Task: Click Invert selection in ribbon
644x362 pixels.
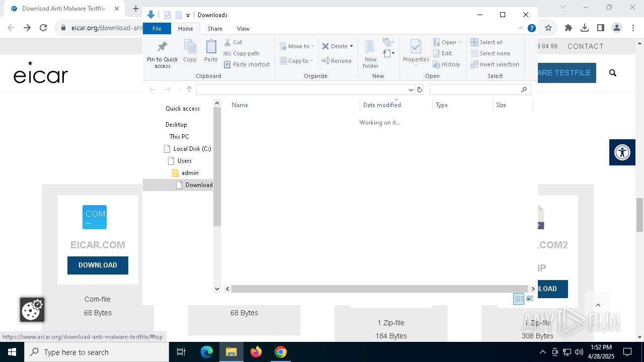Action: (x=495, y=64)
